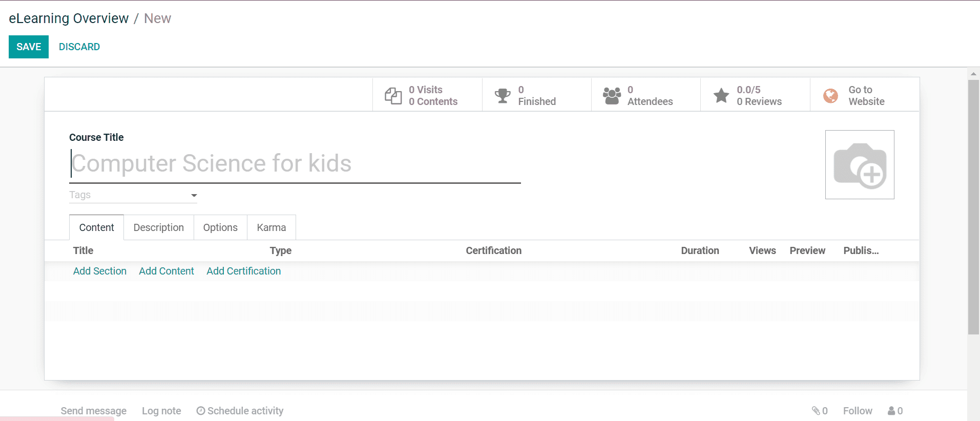Sort by the Certification column header

[x=494, y=250]
